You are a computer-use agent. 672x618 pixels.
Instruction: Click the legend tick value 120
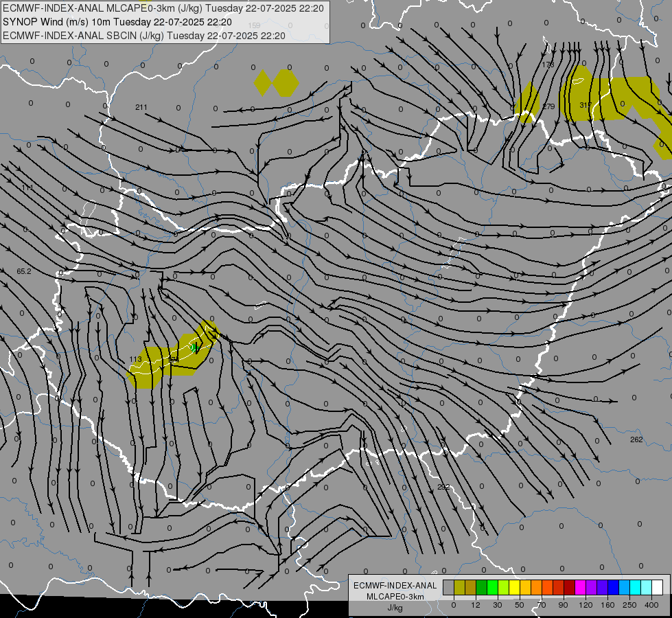tap(586, 605)
